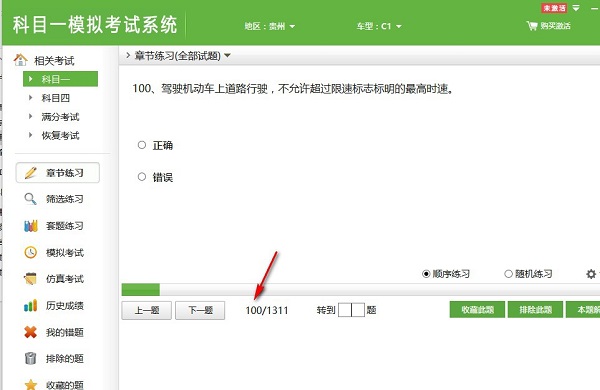Expand 章节练习(全部试题) dropdown

[x=227, y=55]
